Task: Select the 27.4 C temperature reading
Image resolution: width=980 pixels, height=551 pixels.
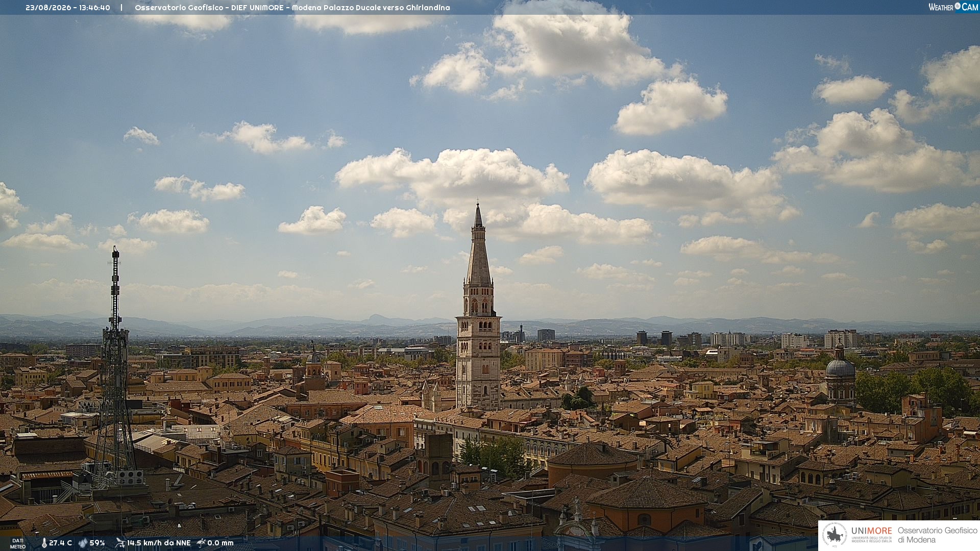Action: pos(60,543)
